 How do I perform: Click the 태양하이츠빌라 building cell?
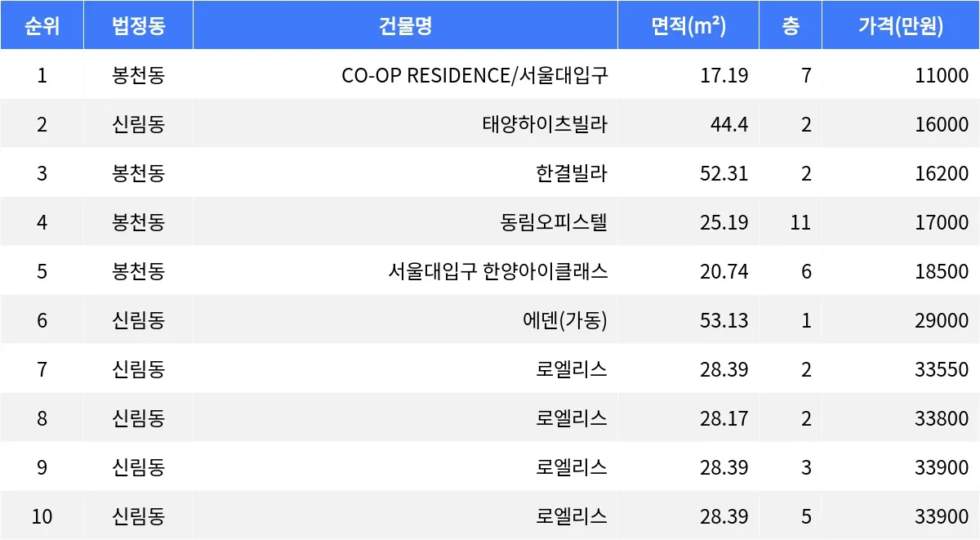545,125
